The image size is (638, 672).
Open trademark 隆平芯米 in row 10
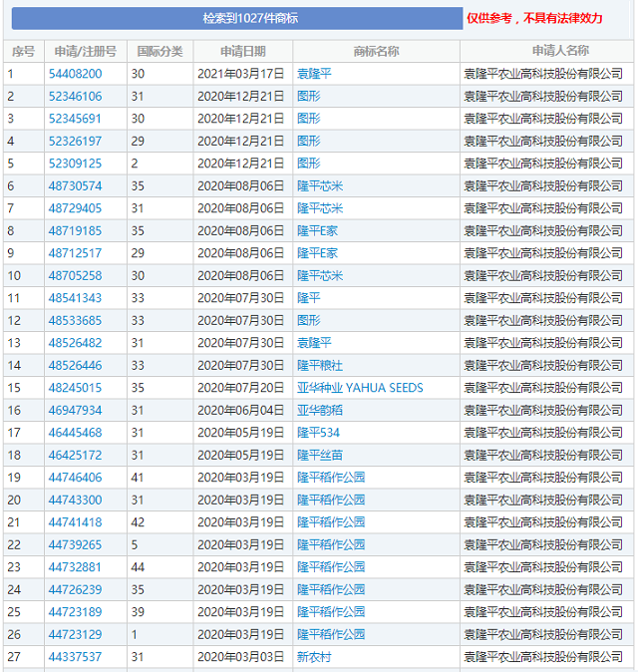[x=320, y=275]
